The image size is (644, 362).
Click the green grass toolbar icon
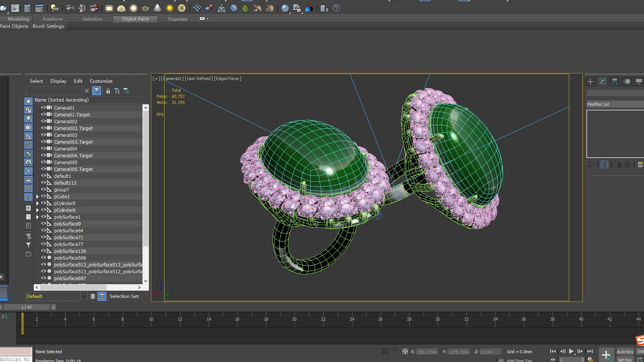point(246,8)
